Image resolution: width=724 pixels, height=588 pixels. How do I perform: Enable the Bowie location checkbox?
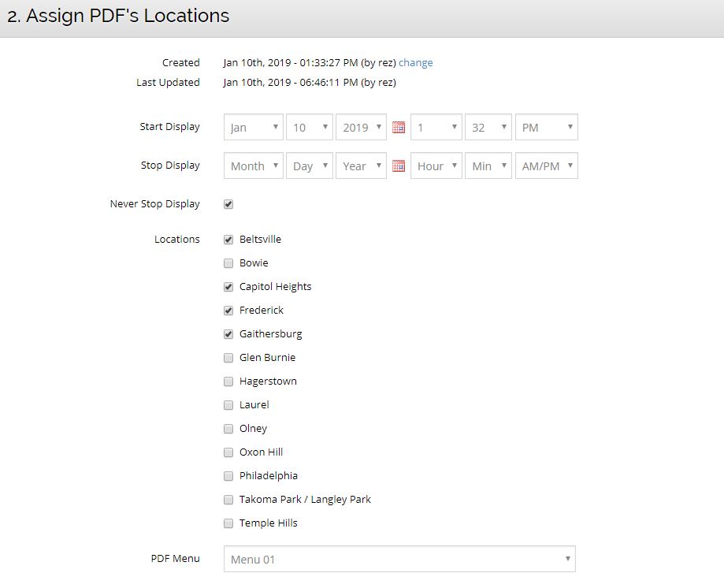coord(228,263)
